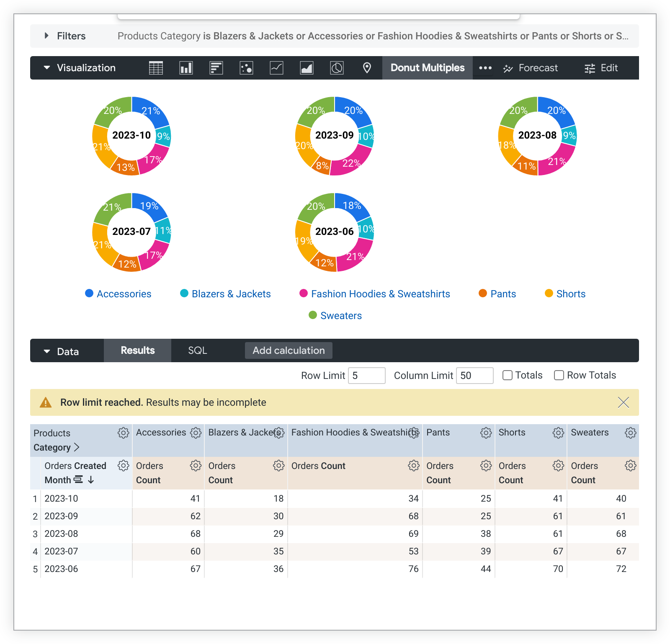Image resolution: width=670 pixels, height=644 pixels.
Task: Select the table visualization icon
Action: pos(155,68)
